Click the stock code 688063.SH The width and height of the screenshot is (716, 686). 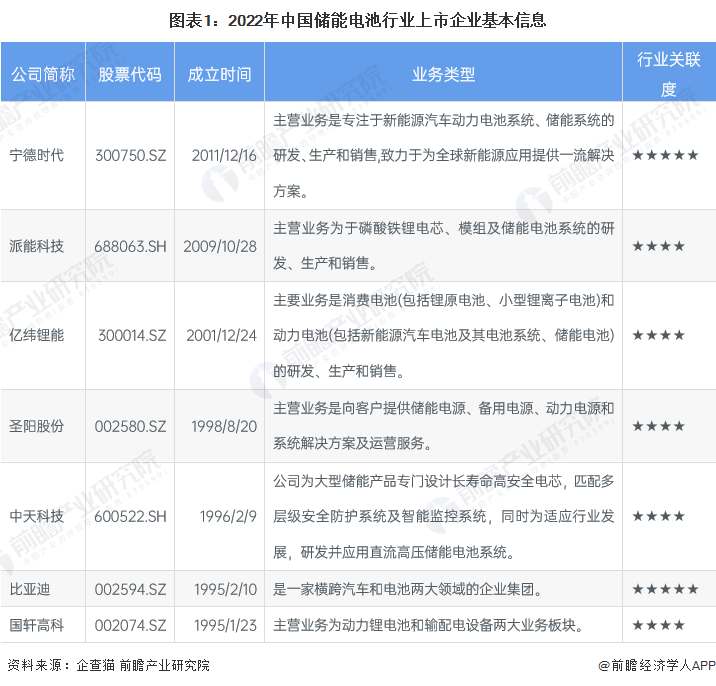pyautogui.click(x=130, y=245)
